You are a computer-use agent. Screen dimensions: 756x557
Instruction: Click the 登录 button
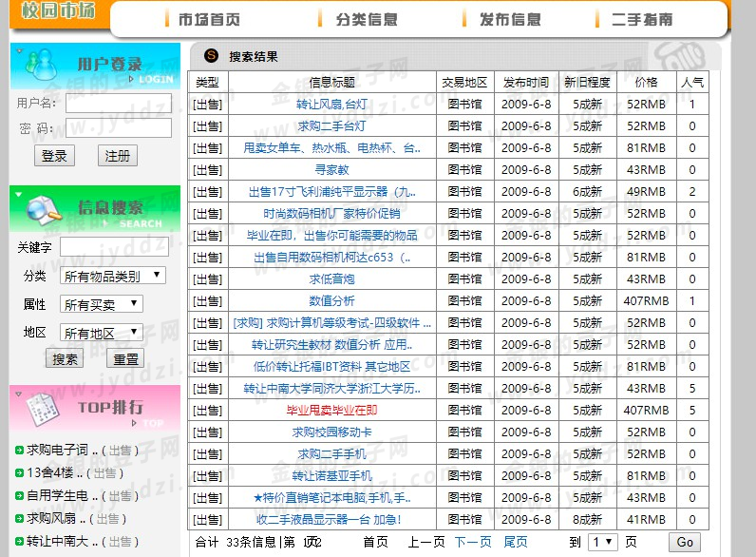click(x=54, y=156)
